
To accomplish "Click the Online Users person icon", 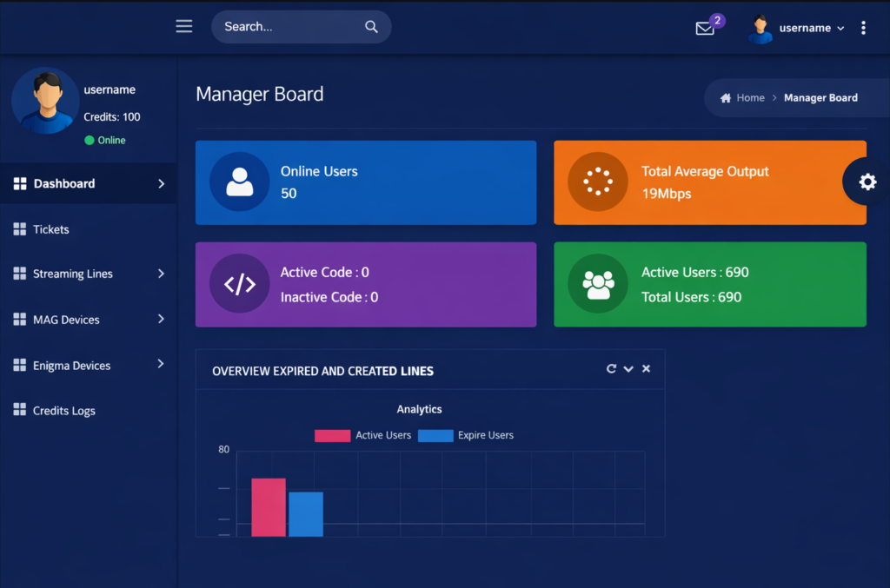I will 239,182.
